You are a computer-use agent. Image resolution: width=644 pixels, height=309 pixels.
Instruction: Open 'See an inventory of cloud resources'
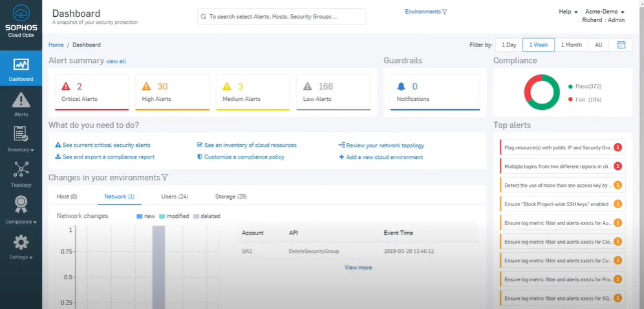pyautogui.click(x=247, y=145)
